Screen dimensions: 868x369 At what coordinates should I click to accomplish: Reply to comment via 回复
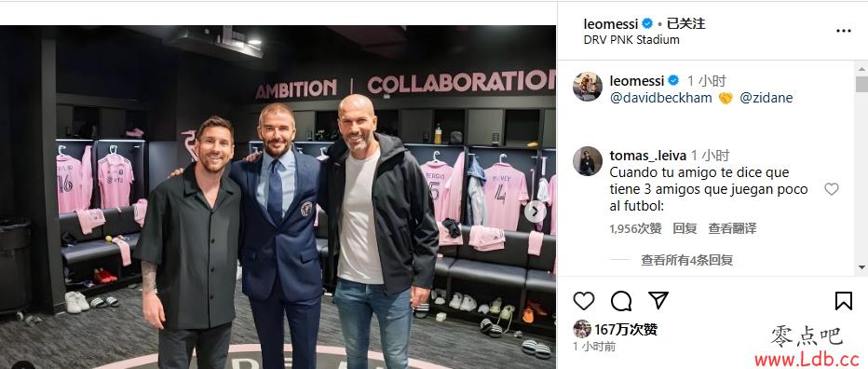pyautogui.click(x=685, y=228)
